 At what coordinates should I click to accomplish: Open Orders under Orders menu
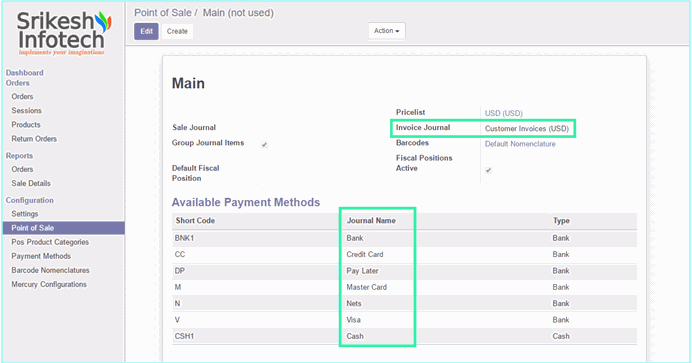tap(23, 97)
